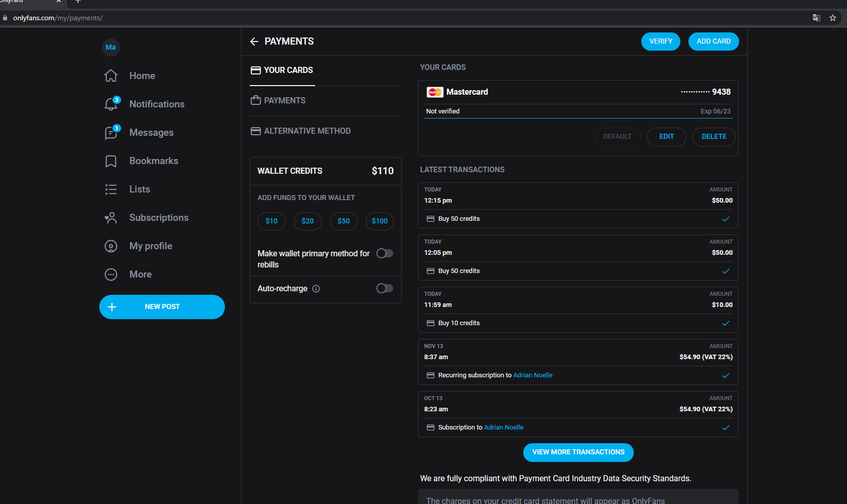Click the Nov 13 $54.90 (VAT 22%) amount
847x504 pixels.
(706, 357)
